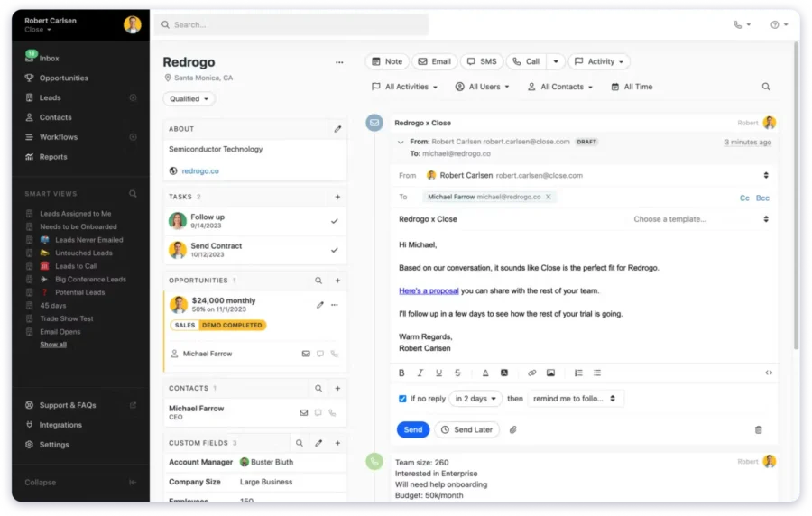The image size is (812, 516).
Task: Edit custom fields with pencil icon
Action: (x=318, y=443)
